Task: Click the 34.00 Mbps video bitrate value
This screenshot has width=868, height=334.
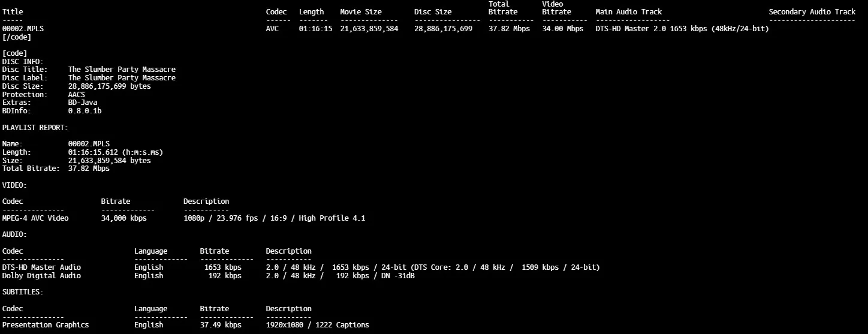Action: [562, 29]
